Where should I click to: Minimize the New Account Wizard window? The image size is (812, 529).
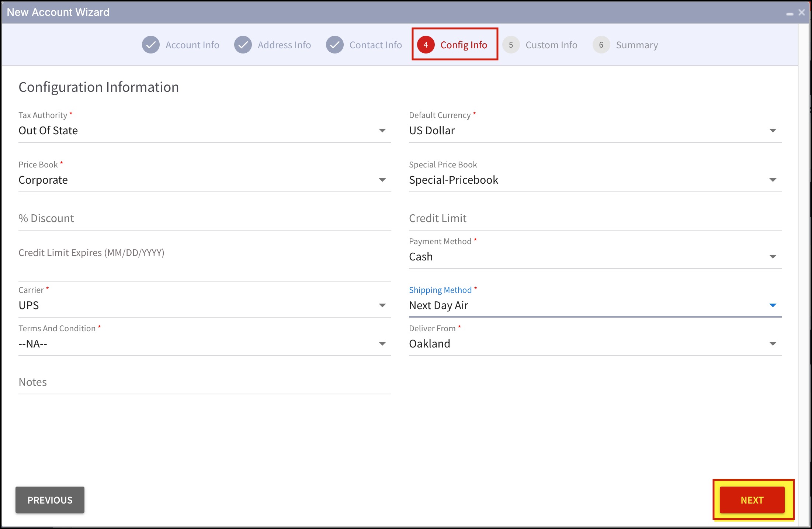tap(790, 14)
